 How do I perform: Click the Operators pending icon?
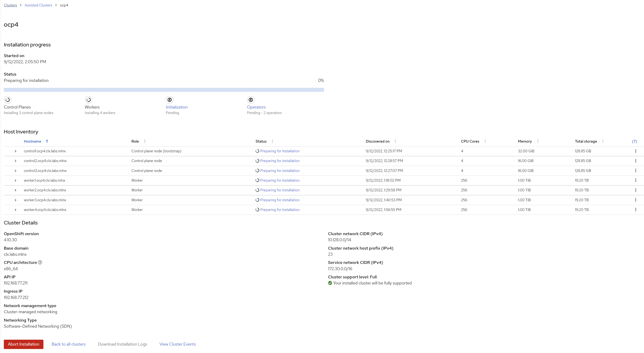pyautogui.click(x=251, y=100)
